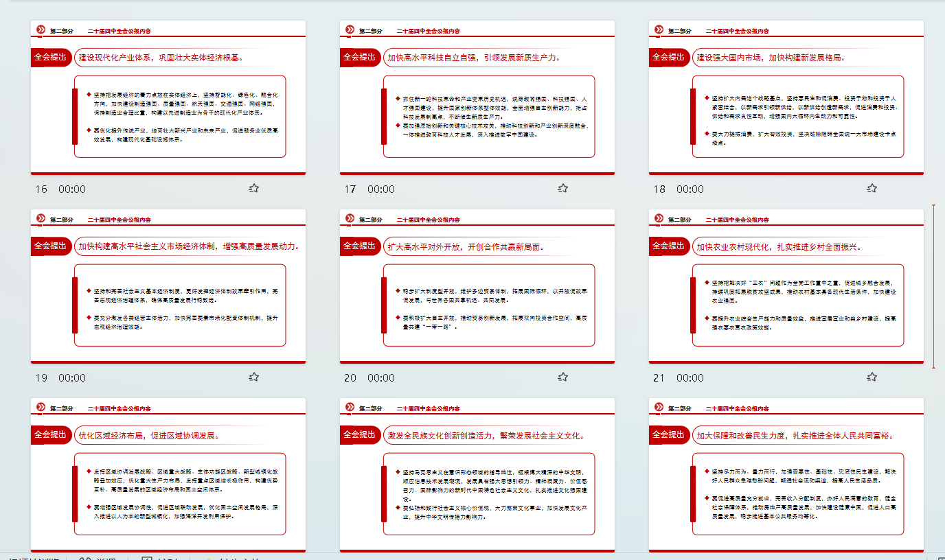Viewport: 945px width, 560px height.
Task: Click the star transition icon under slide 17
Action: coord(562,188)
